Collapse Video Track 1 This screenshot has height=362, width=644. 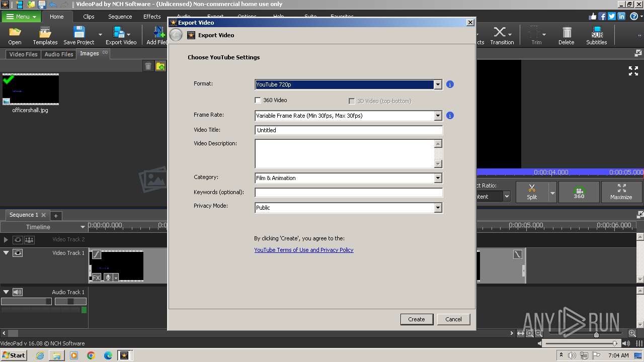[x=6, y=253]
